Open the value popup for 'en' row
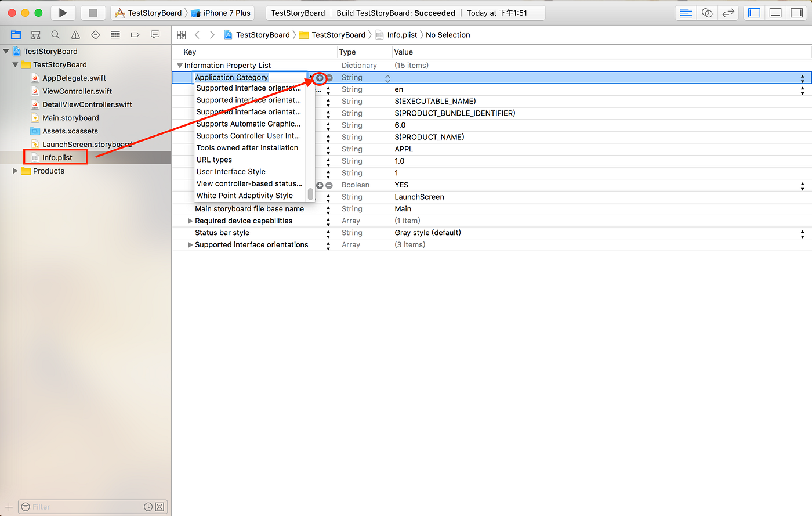 tap(803, 90)
